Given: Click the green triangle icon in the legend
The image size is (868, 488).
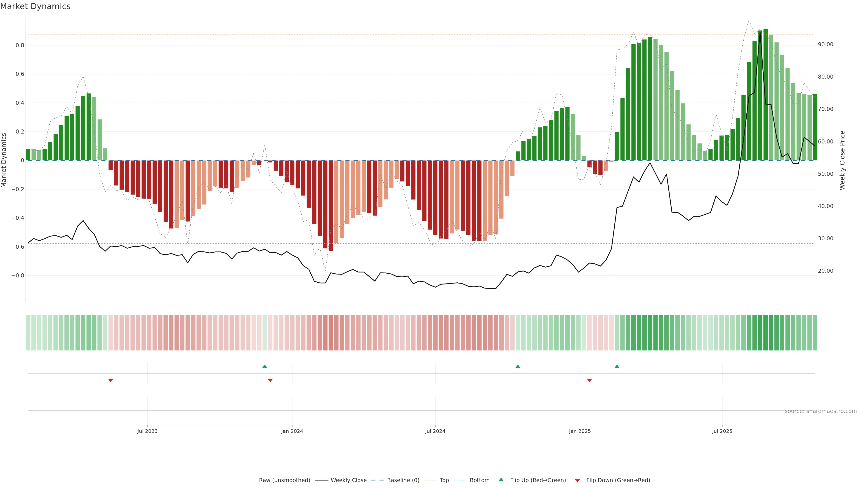Looking at the screenshot, I should pyautogui.click(x=501, y=480).
